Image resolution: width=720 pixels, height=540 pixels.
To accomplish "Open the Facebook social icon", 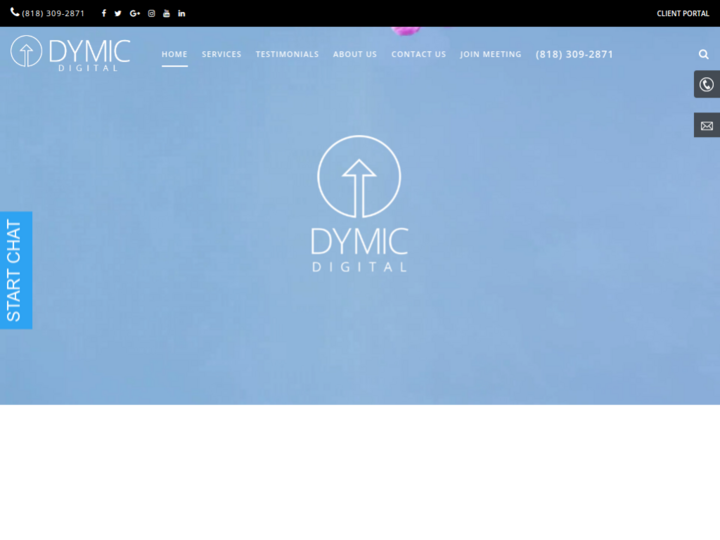I will [x=104, y=14].
